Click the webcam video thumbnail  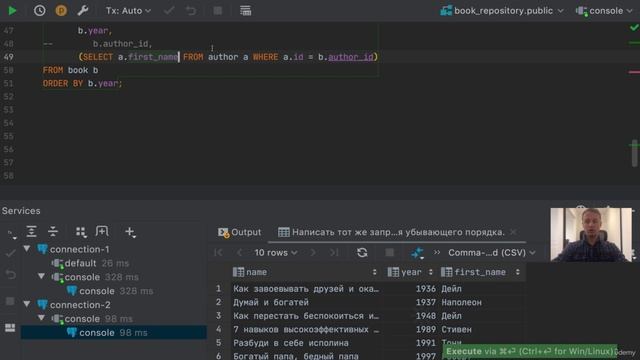[591, 235]
